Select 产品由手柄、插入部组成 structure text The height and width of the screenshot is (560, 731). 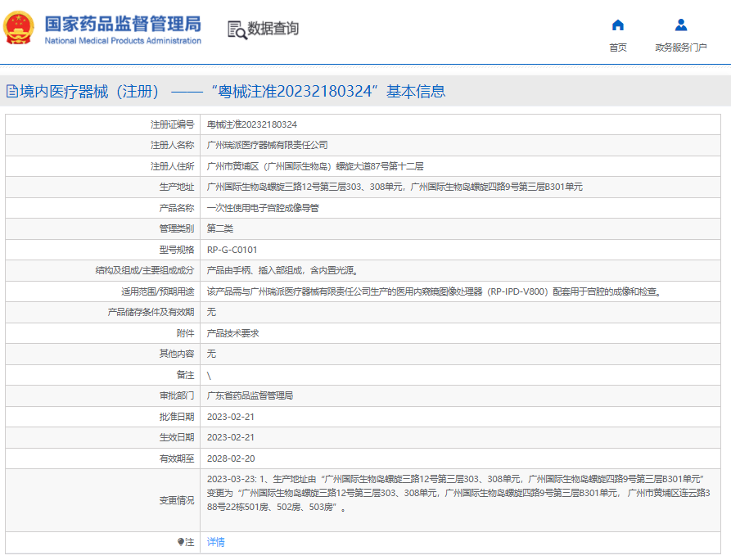pos(282,270)
